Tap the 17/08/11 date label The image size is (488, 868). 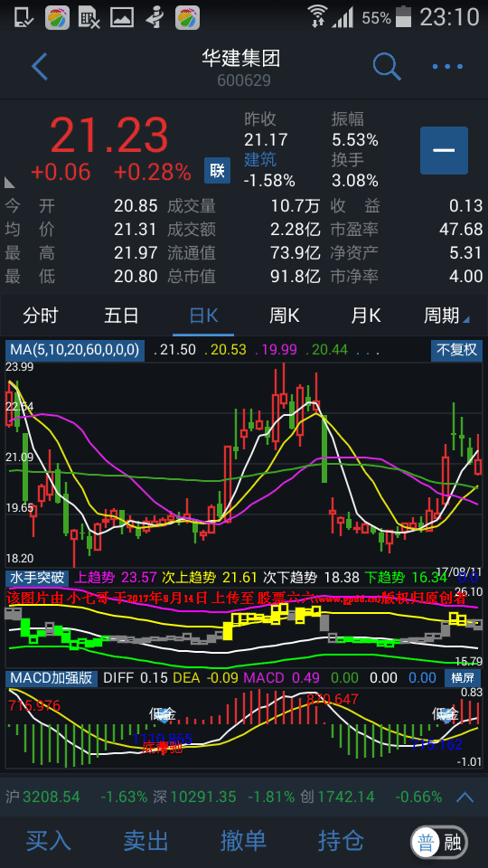click(459, 571)
